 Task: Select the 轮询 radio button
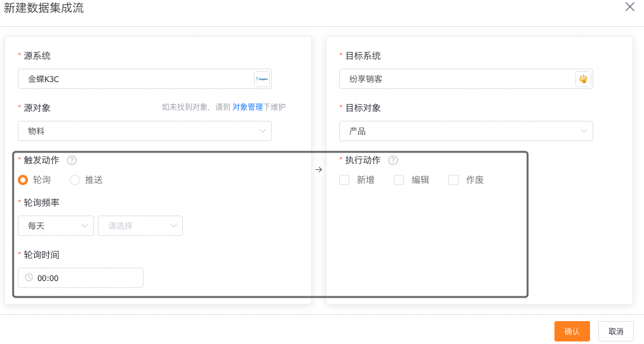tap(23, 179)
